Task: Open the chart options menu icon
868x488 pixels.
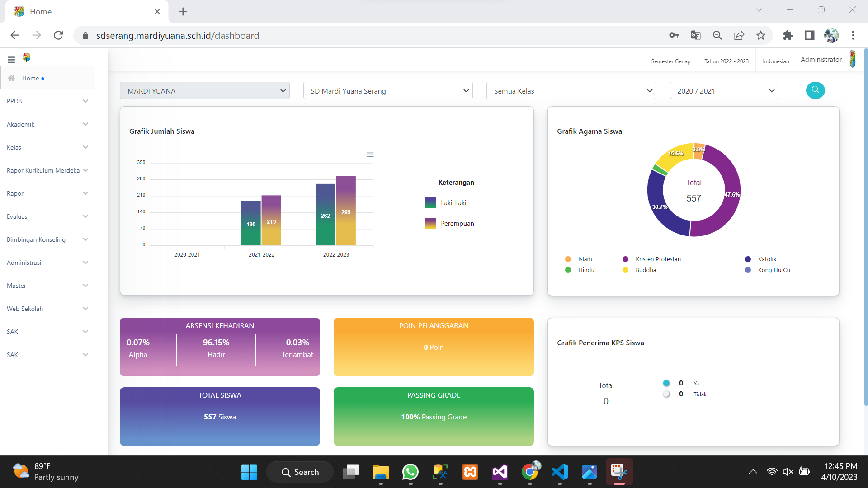Action: coord(370,155)
